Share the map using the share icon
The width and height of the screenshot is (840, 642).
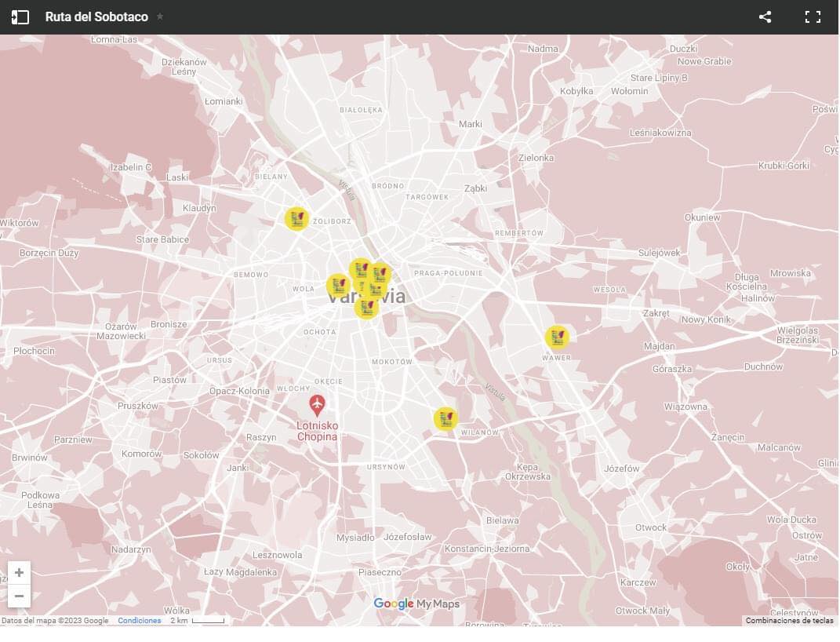(x=765, y=17)
